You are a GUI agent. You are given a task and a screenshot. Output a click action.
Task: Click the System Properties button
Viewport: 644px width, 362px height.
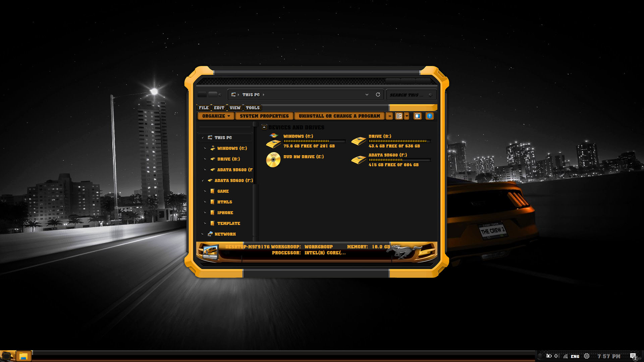tap(264, 116)
